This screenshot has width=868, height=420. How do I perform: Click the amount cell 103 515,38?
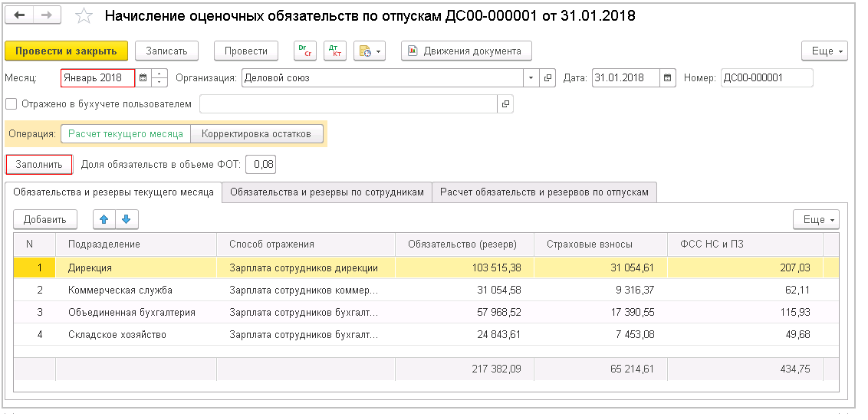[465, 267]
